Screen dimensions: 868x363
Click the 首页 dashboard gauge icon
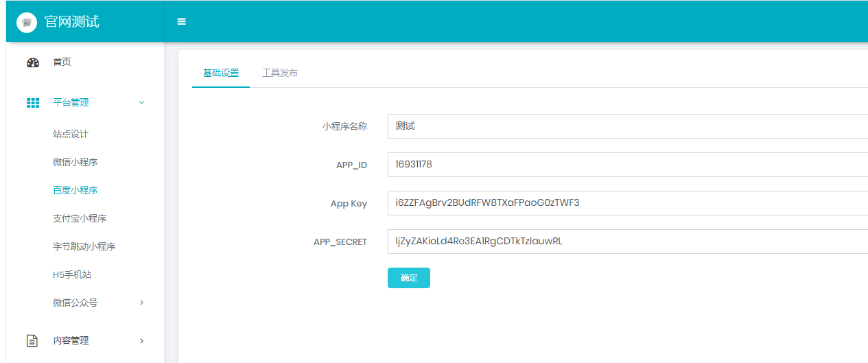click(33, 62)
